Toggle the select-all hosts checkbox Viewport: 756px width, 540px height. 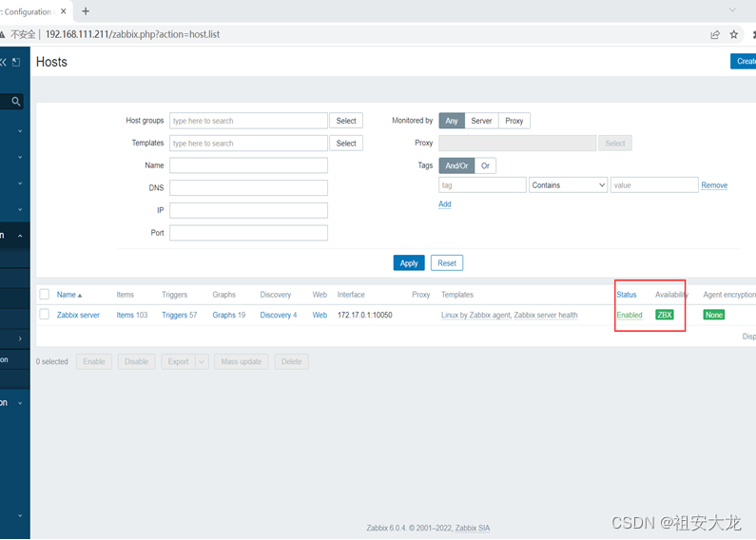pyautogui.click(x=45, y=294)
